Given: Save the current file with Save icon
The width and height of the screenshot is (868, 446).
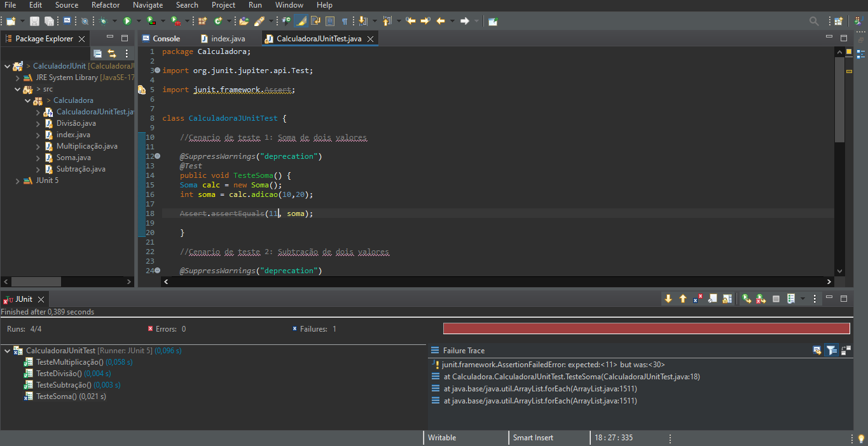Looking at the screenshot, I should click(x=34, y=21).
